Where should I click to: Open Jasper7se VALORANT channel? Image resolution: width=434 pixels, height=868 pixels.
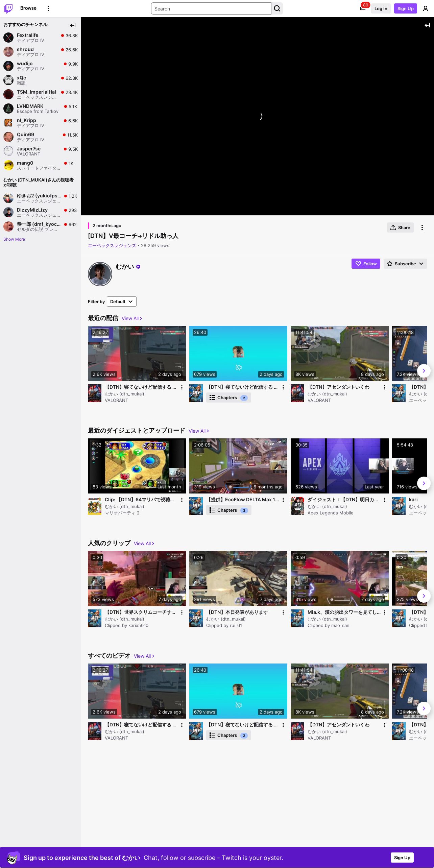[41, 151]
